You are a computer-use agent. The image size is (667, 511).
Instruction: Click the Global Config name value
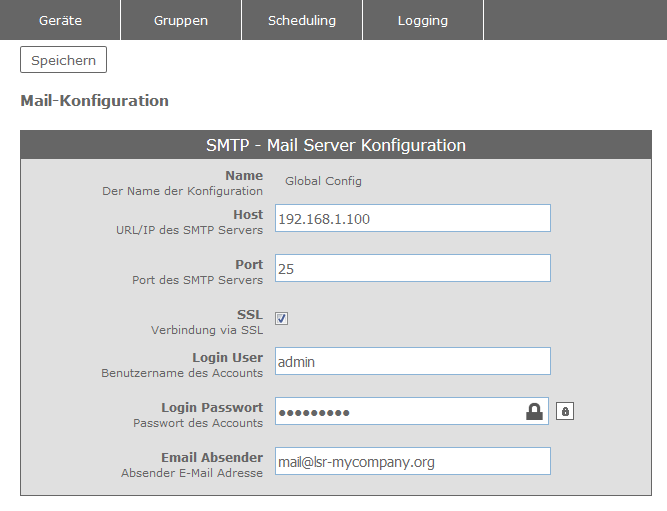point(323,181)
